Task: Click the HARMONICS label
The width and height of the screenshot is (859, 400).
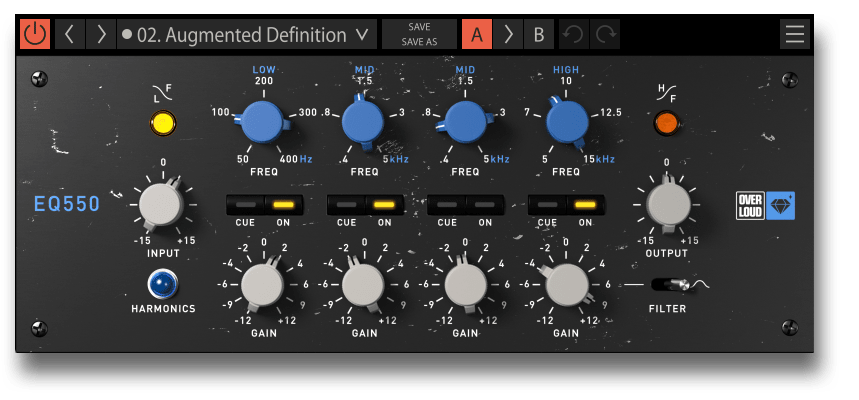Action: [x=163, y=308]
